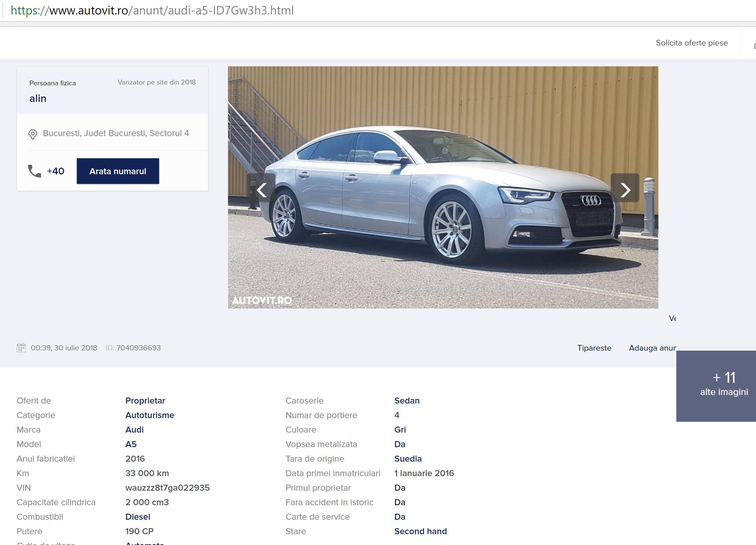Click 2 000 cm3 capacity value
Screen dimensions: 756x545
pos(147,502)
